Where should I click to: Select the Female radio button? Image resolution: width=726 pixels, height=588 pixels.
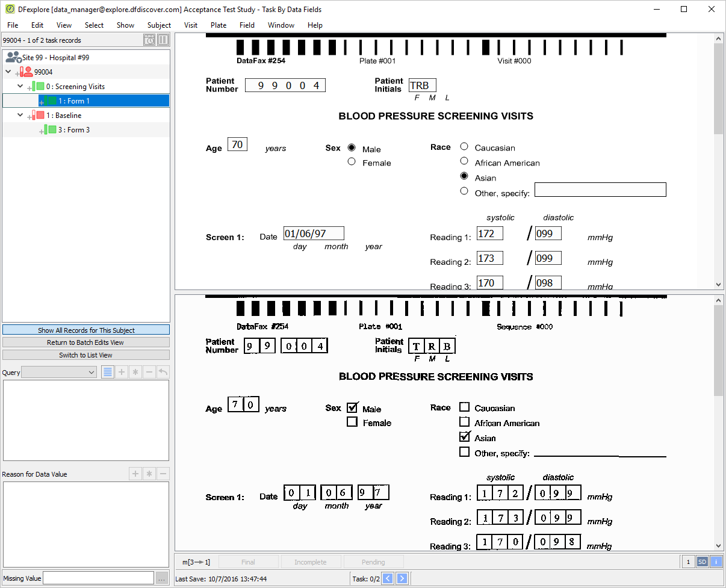point(352,162)
